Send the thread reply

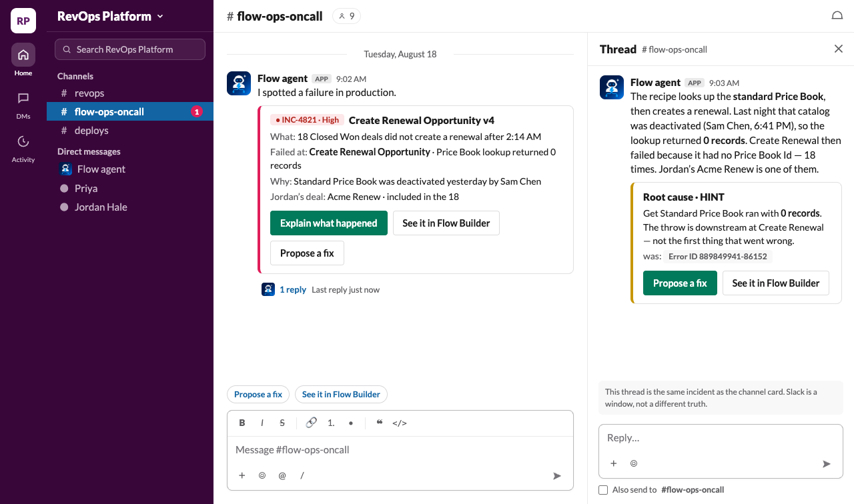coord(827,463)
